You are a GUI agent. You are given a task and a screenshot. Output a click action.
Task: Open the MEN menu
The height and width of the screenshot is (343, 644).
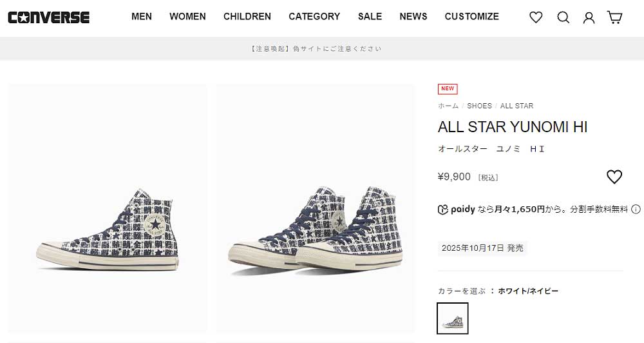[142, 17]
